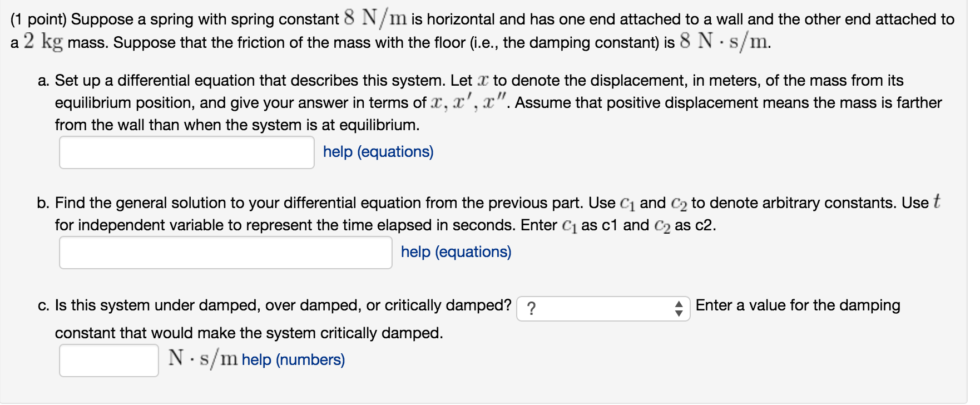Click the '2 kg' mass value
This screenshot has height=405, width=980.
click(x=43, y=42)
